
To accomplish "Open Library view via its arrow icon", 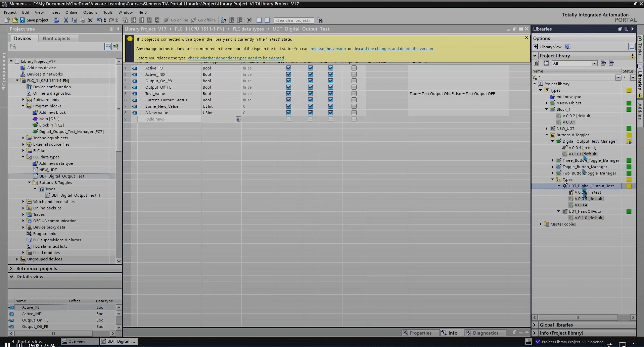I will (x=536, y=47).
